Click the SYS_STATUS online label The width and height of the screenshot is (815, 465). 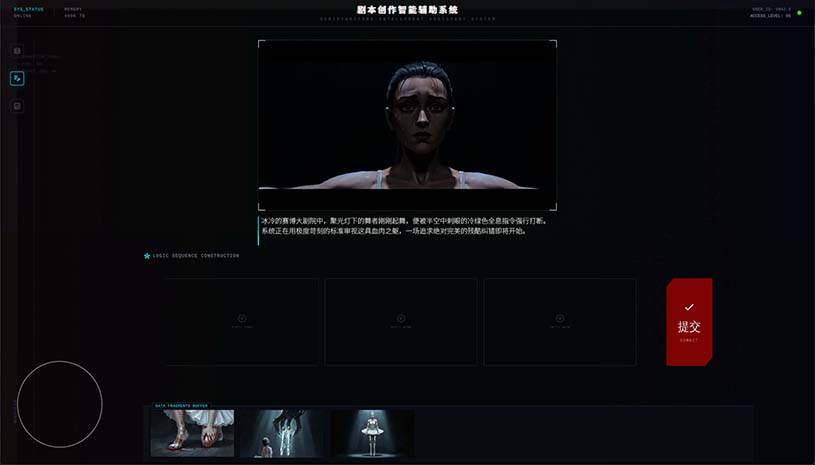tap(29, 12)
